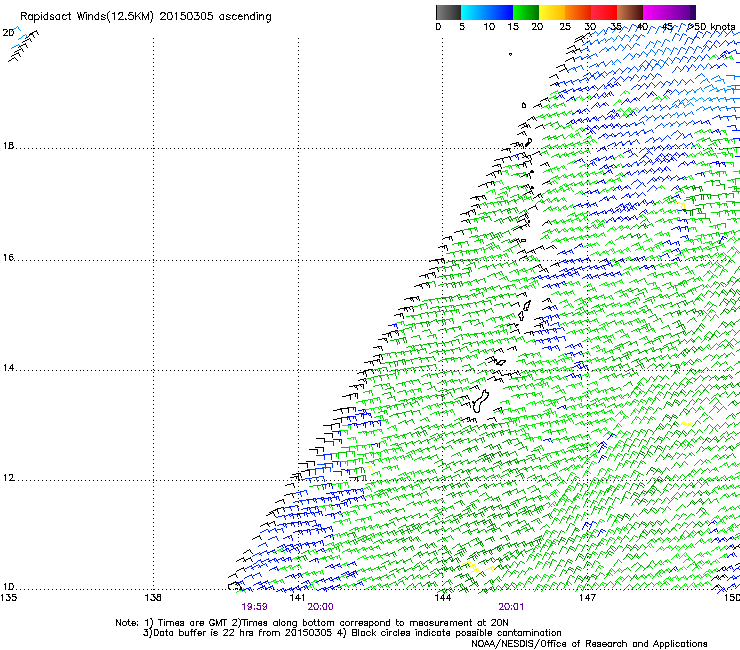Click latitude label 14 on left axis

click(x=8, y=368)
